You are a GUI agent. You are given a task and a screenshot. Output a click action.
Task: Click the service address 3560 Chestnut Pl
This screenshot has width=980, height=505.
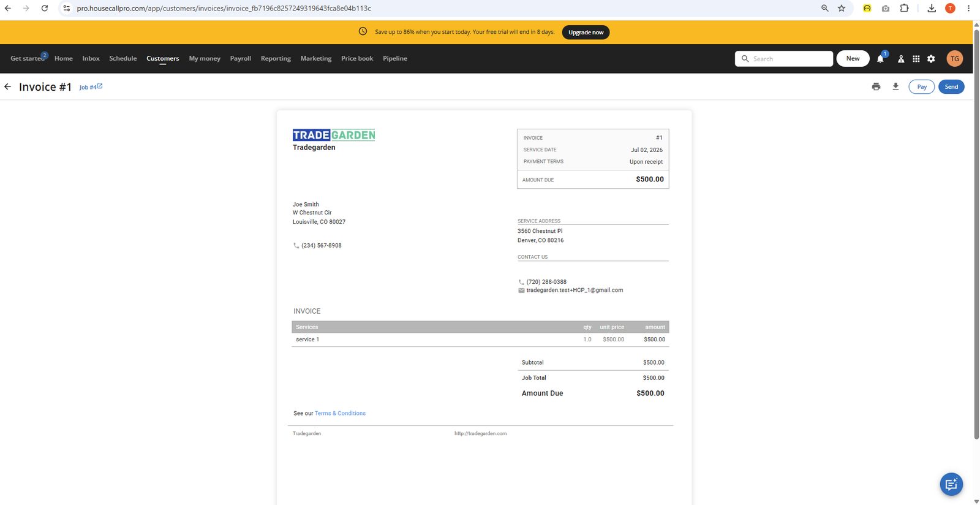coord(540,231)
